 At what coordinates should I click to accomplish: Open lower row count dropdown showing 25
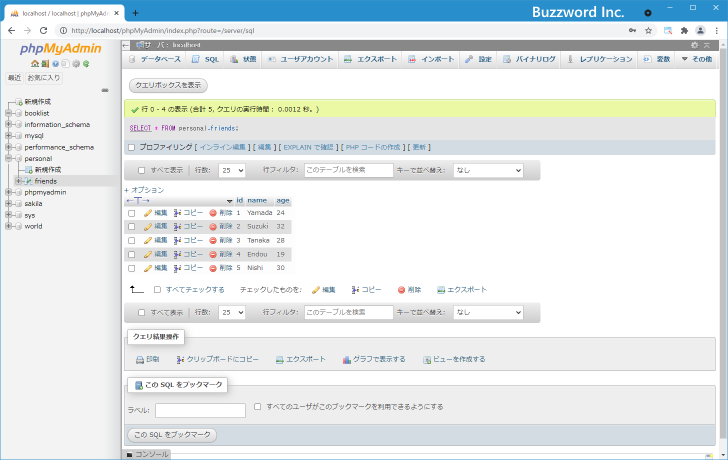pyautogui.click(x=232, y=312)
